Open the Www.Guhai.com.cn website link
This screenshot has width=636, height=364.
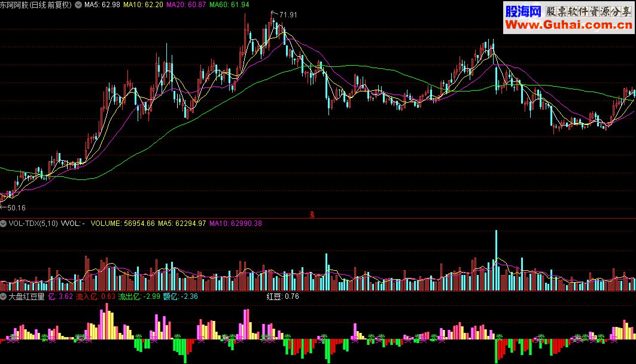pos(568,25)
